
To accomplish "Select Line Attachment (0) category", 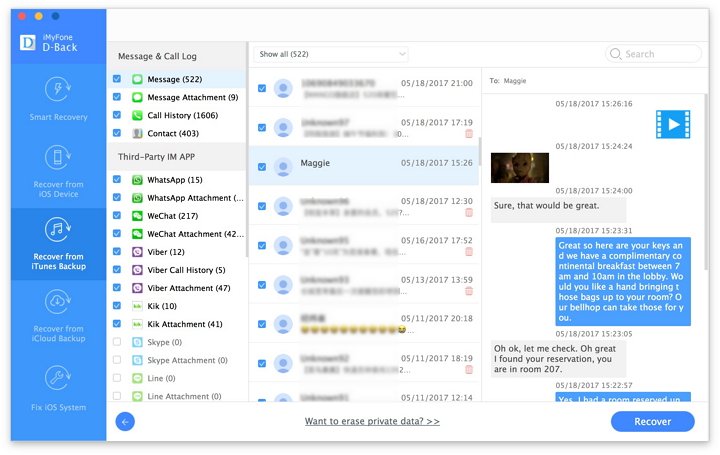I will click(x=178, y=396).
